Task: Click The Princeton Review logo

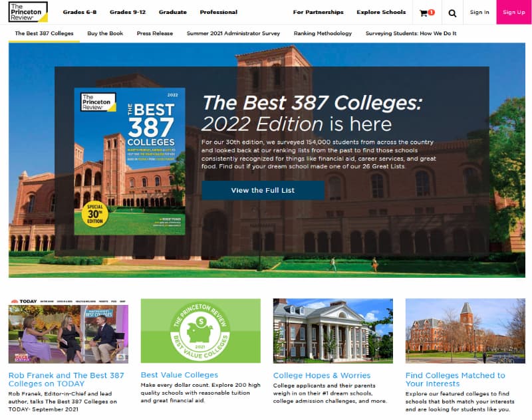Action: (x=28, y=12)
